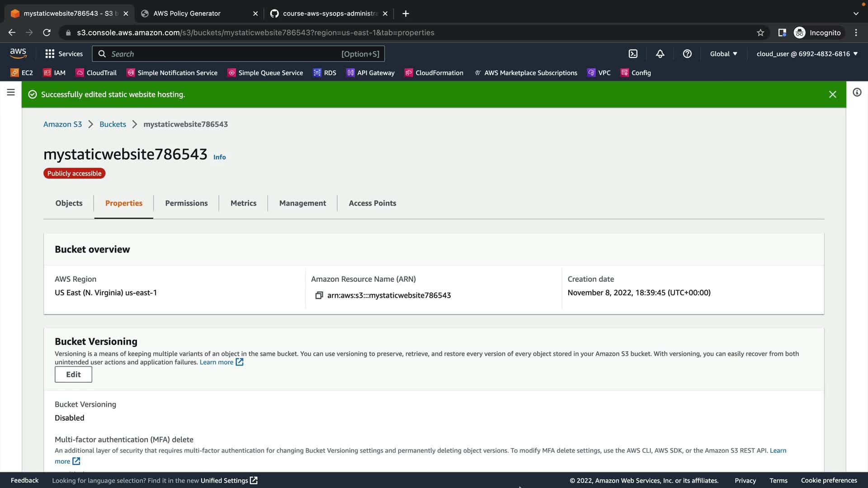Screen dimensions: 868x488
Task: Copy the bucket ARN with copy icon
Action: click(319, 295)
